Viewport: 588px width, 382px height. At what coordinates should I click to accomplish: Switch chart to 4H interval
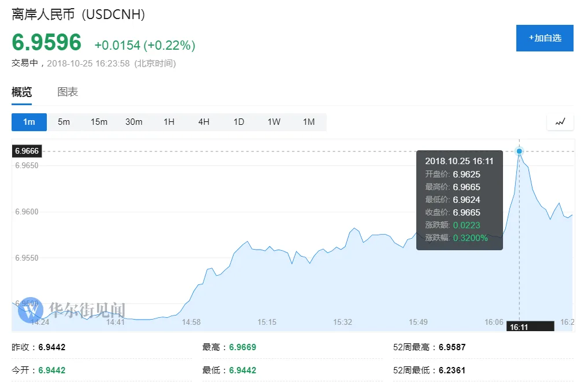204,122
